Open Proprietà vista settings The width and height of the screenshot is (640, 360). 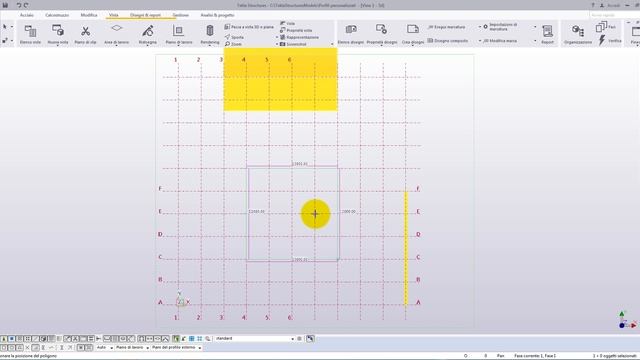click(x=296, y=30)
